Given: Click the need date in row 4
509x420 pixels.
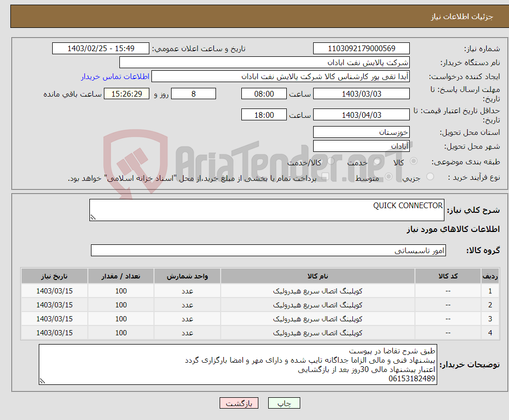Looking at the screenshot, I should (54, 333).
